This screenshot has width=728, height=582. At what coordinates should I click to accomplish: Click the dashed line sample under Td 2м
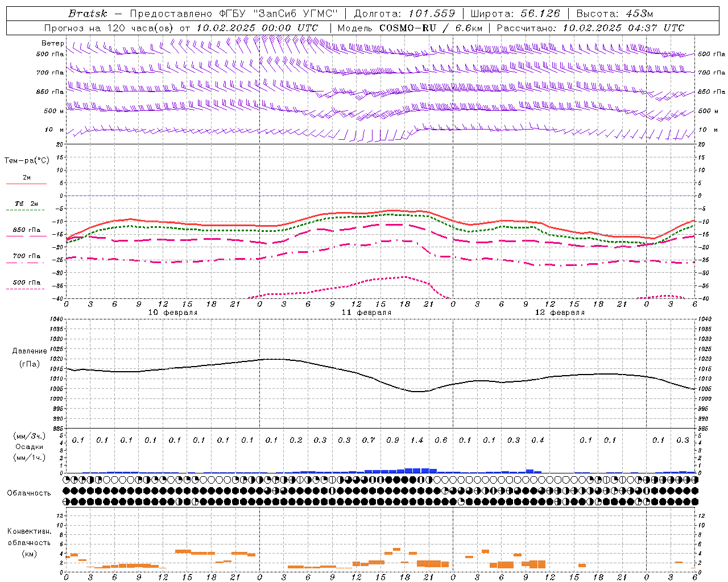[26, 210]
